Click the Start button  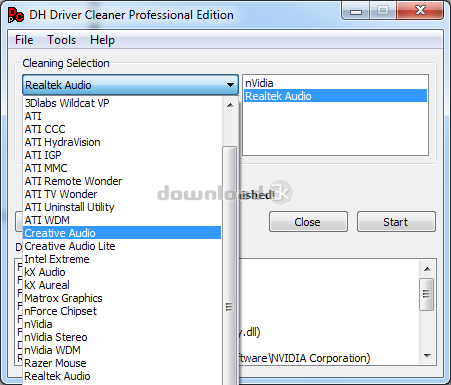tap(396, 222)
